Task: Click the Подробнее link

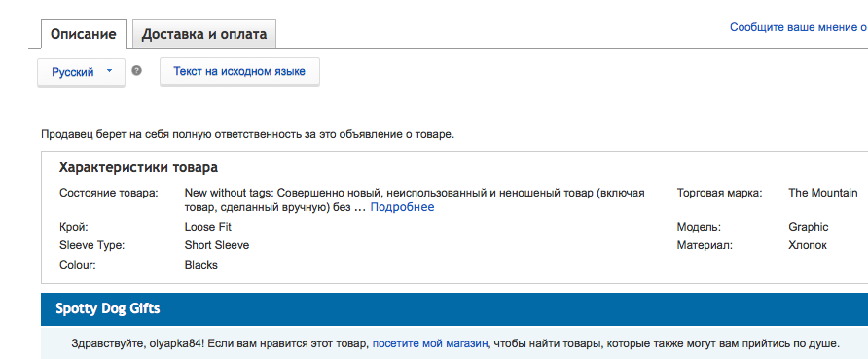Action: (x=402, y=207)
